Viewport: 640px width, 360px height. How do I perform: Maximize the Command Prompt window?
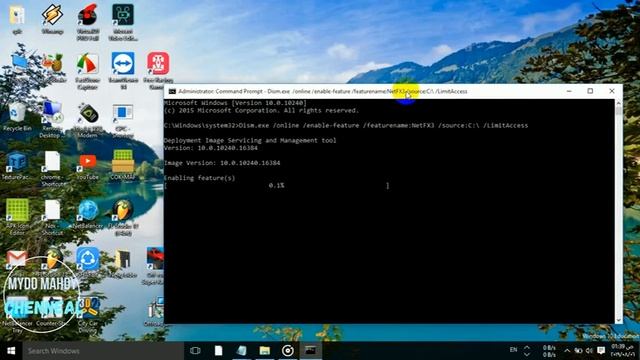click(590, 91)
